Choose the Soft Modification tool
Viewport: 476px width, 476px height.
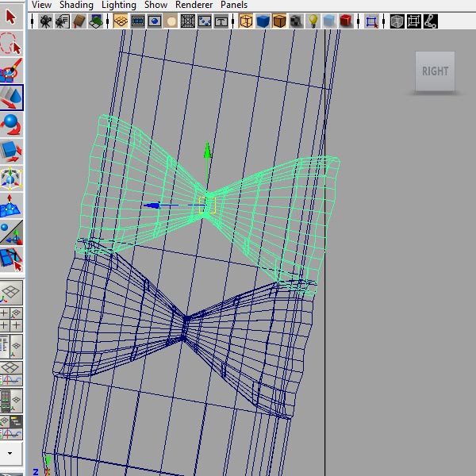tap(11, 205)
